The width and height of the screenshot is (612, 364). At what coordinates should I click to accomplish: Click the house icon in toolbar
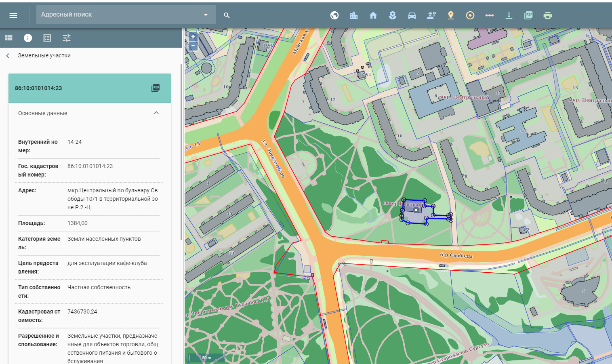pyautogui.click(x=373, y=15)
